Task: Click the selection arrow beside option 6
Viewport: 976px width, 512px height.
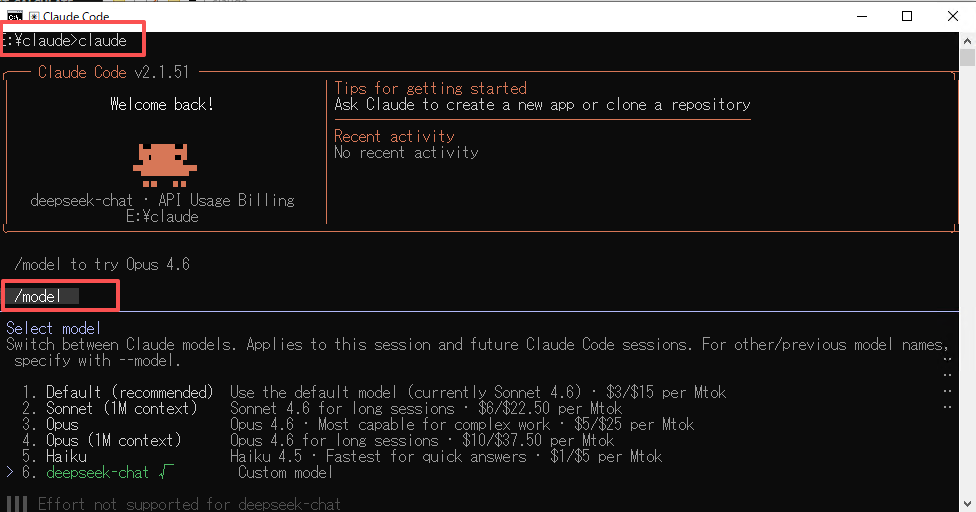Action: point(10,472)
